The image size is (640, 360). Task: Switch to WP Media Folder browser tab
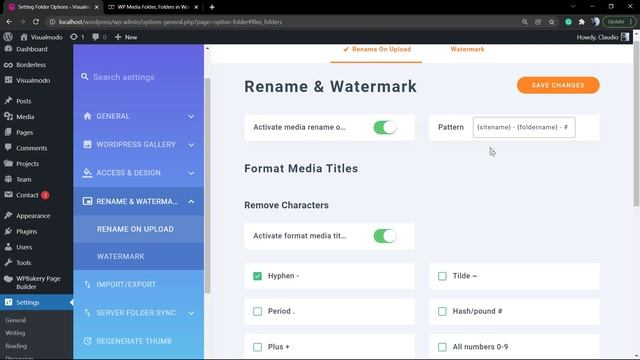coord(153,7)
